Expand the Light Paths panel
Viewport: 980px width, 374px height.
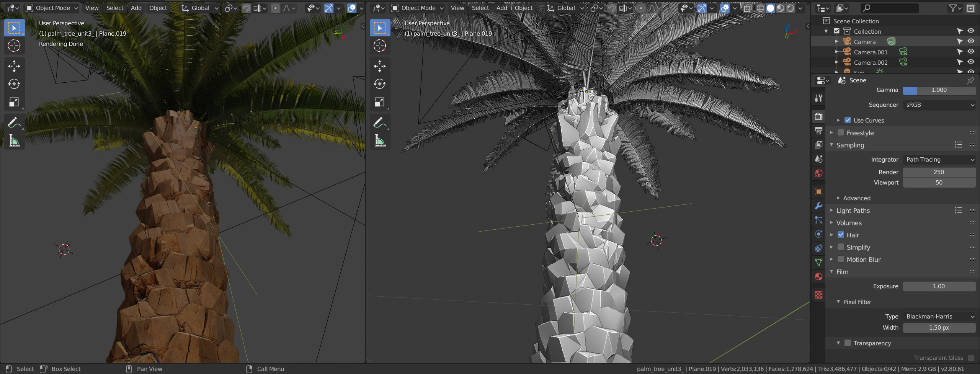(x=853, y=211)
